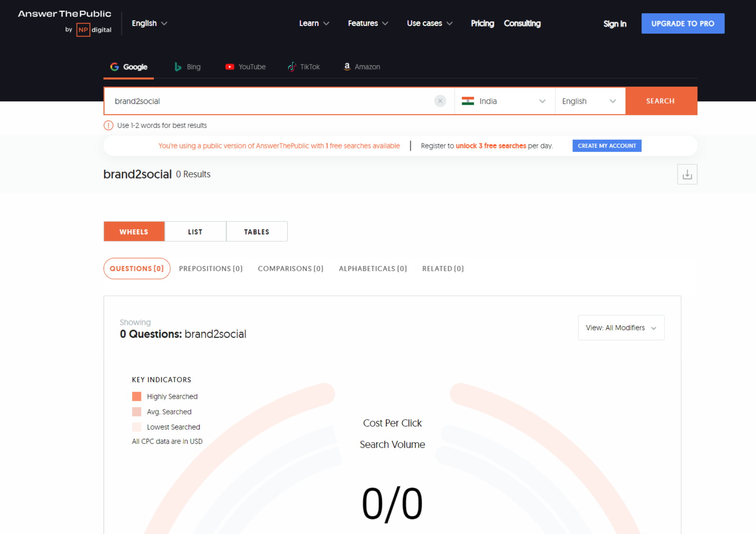Click the Google source tab
Viewport: 756px width, 534px height.
click(129, 67)
